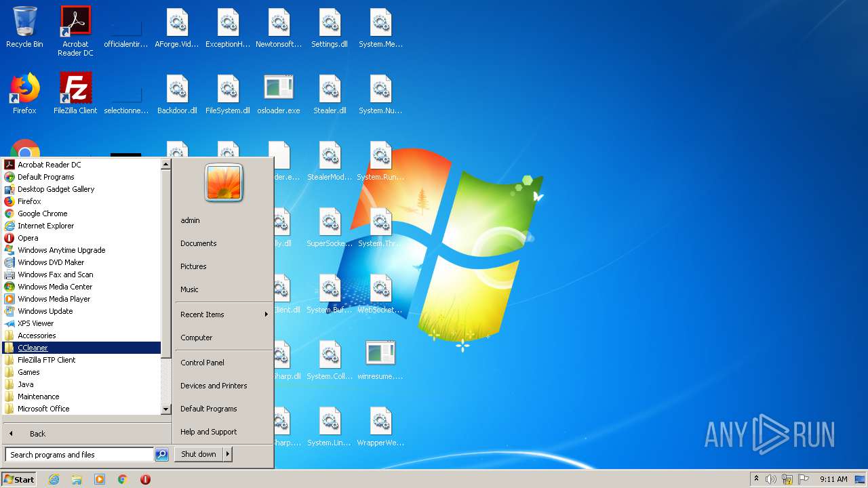Viewport: 868px width, 488px height.
Task: Open Windows Anytime Upgrade
Action: pyautogui.click(x=82, y=250)
